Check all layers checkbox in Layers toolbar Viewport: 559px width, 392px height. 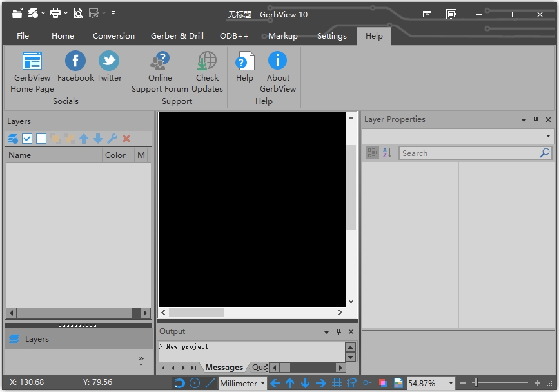tap(27, 139)
